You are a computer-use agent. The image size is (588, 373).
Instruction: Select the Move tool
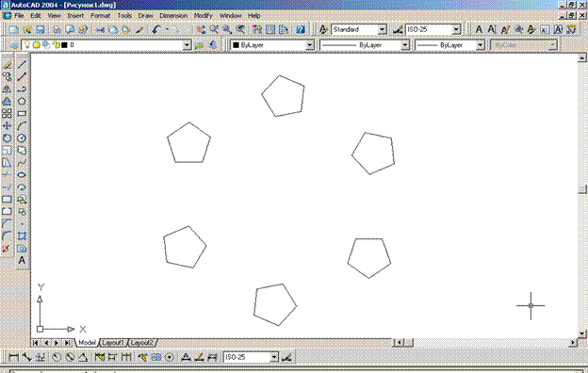7,126
